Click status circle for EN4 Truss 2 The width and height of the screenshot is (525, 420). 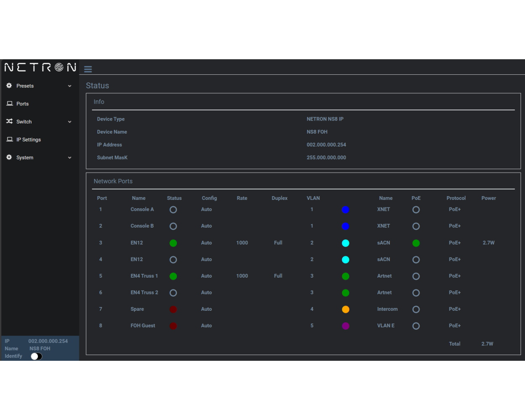(x=173, y=293)
